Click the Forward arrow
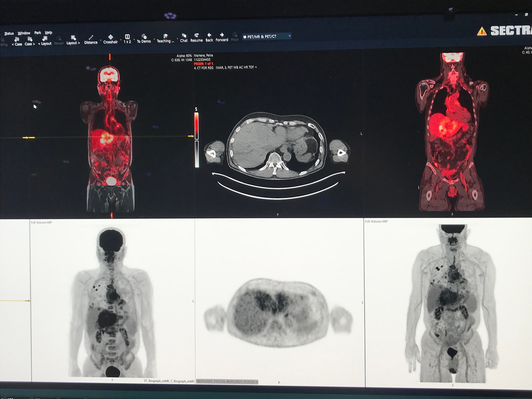Image resolution: width=532 pixels, height=399 pixels. [222, 37]
